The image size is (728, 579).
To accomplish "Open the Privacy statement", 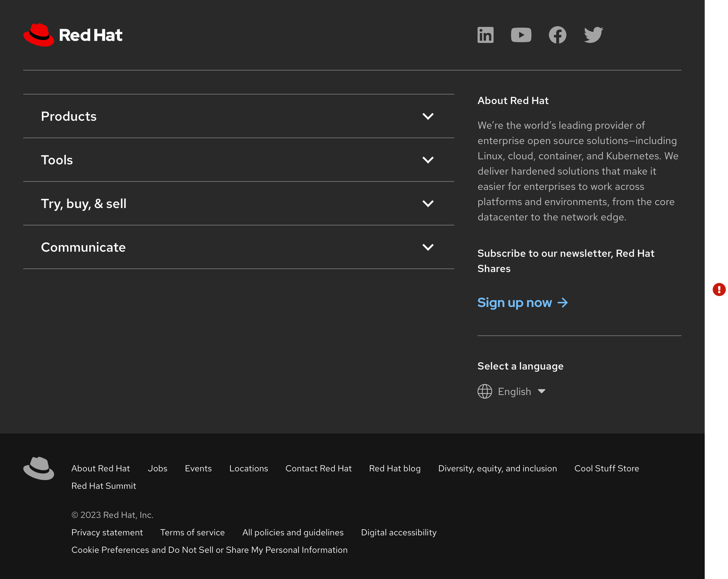I will (x=107, y=532).
